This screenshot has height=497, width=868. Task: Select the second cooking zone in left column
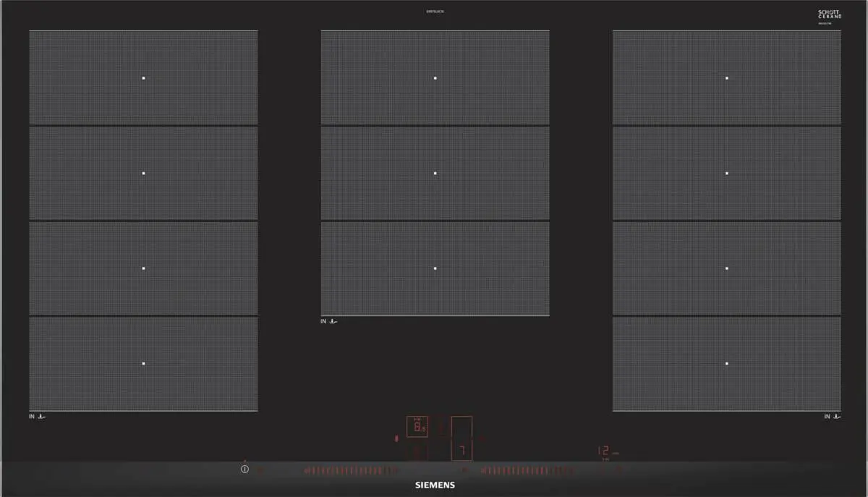[143, 174]
